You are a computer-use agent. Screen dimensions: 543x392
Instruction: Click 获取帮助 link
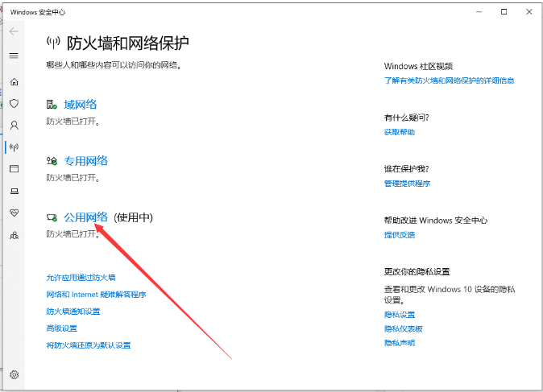400,132
